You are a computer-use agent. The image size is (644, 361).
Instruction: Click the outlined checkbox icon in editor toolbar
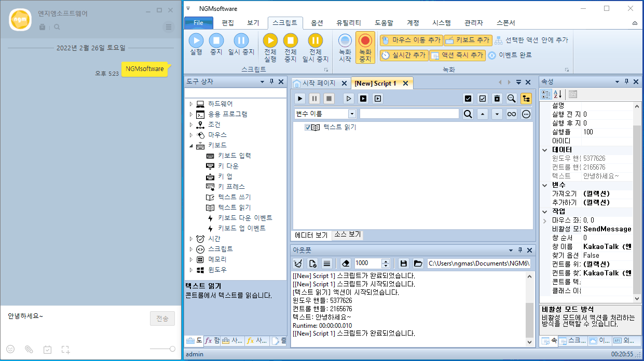(483, 99)
